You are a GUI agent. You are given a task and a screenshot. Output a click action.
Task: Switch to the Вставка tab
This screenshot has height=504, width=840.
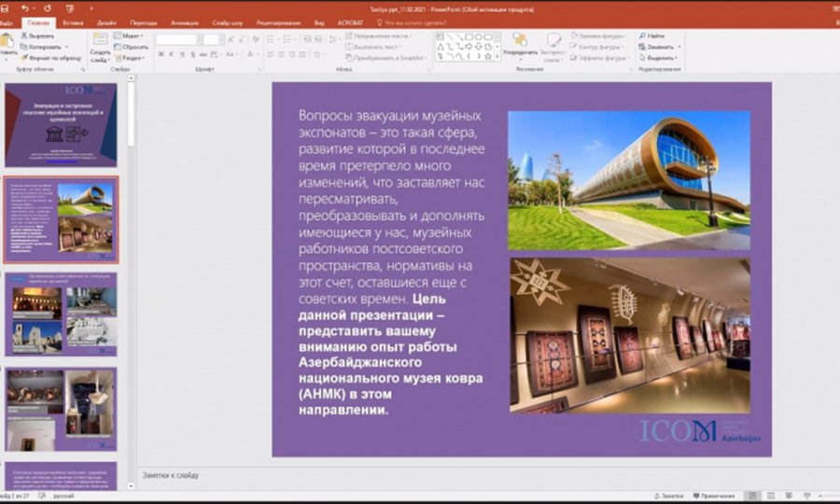coord(73,23)
